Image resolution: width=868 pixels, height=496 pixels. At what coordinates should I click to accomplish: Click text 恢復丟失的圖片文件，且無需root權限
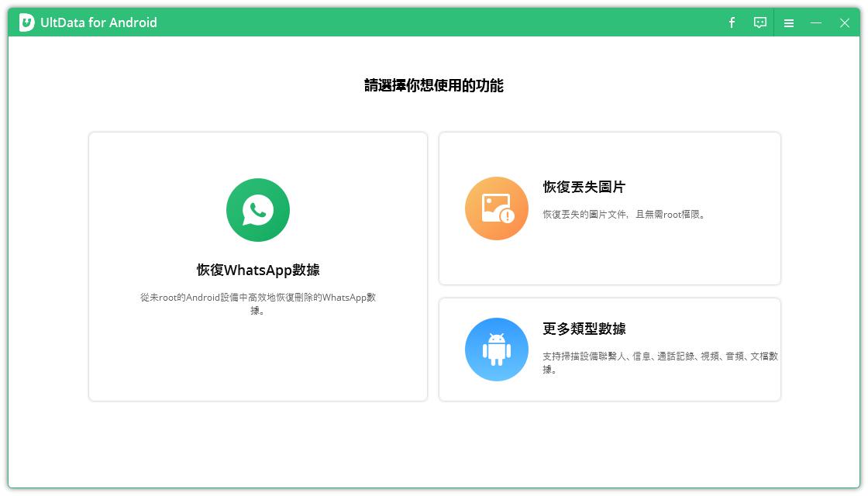[625, 214]
